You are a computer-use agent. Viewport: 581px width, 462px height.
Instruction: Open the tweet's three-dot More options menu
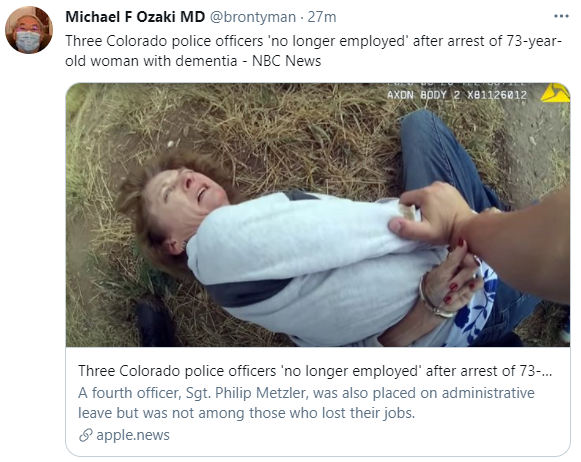pyautogui.click(x=561, y=16)
